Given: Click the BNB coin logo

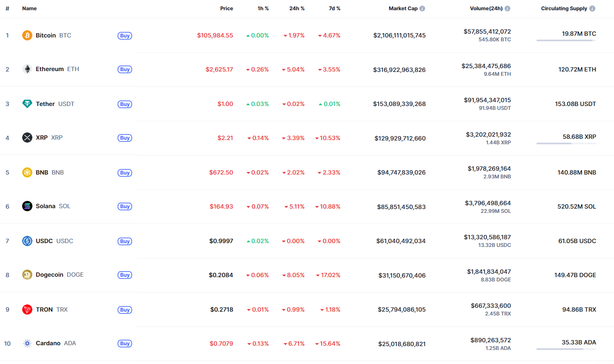Looking at the screenshot, I should click(27, 172).
